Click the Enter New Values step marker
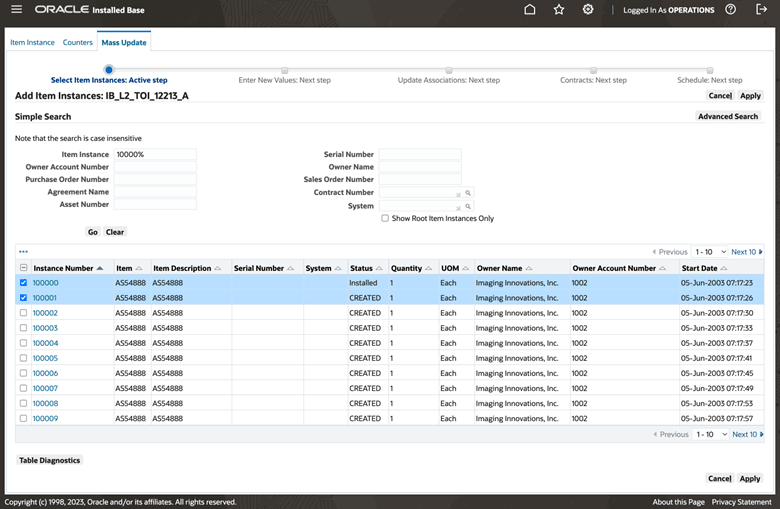This screenshot has width=780, height=509. point(285,70)
